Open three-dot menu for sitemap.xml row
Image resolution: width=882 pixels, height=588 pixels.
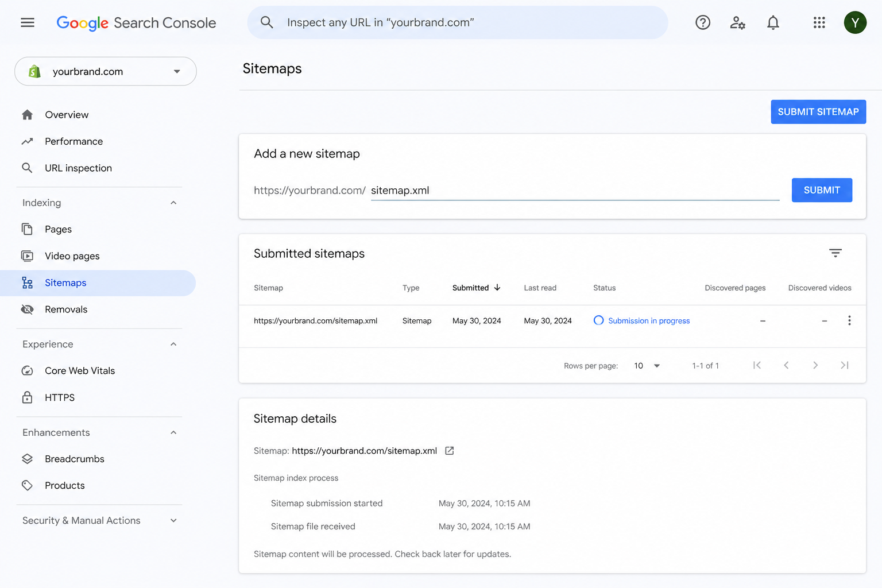point(849,320)
